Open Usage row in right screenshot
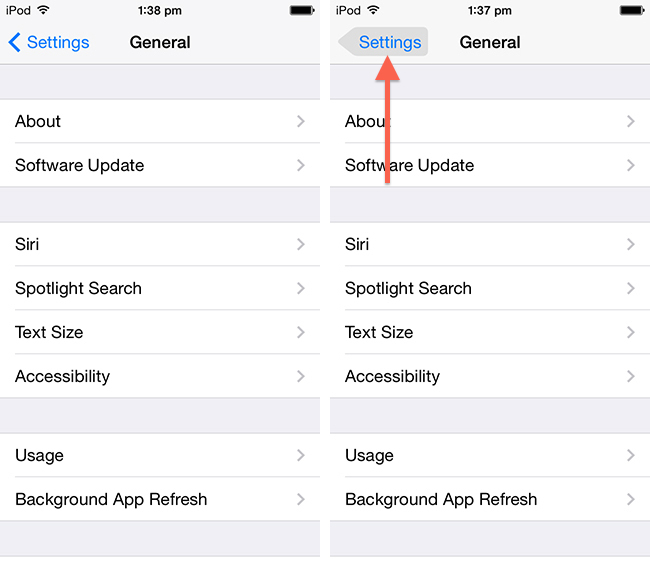650x568 pixels. (x=369, y=455)
